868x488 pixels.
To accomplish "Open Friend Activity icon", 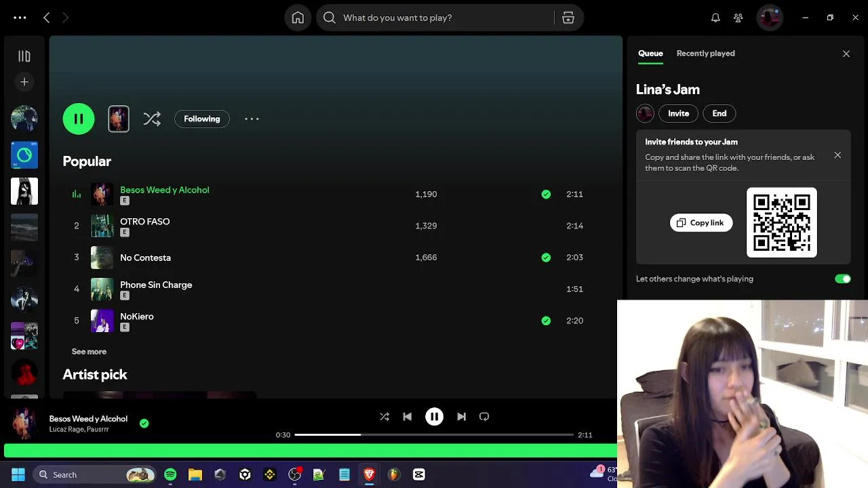I will 738,18.
